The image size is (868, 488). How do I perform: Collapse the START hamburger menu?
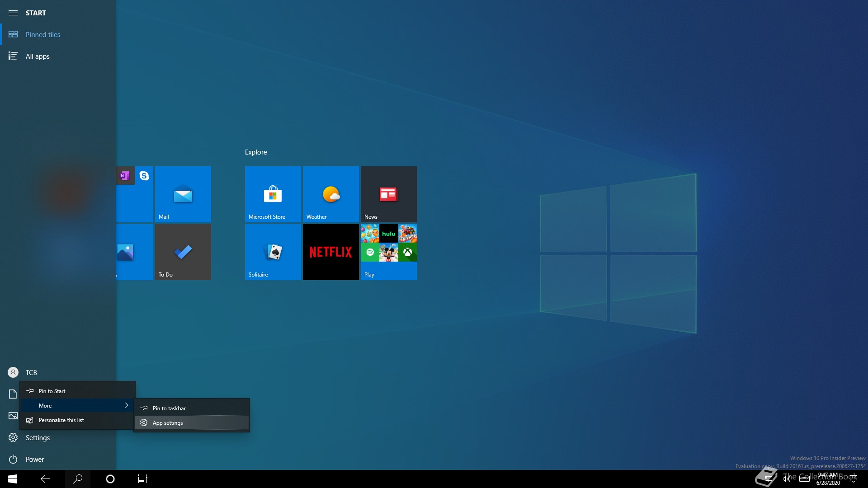[13, 13]
